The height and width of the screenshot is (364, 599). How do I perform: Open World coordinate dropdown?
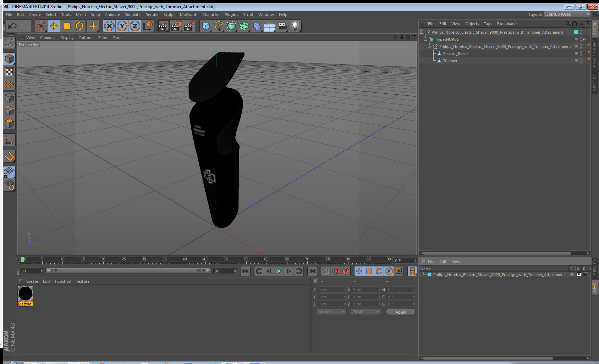[x=331, y=312]
